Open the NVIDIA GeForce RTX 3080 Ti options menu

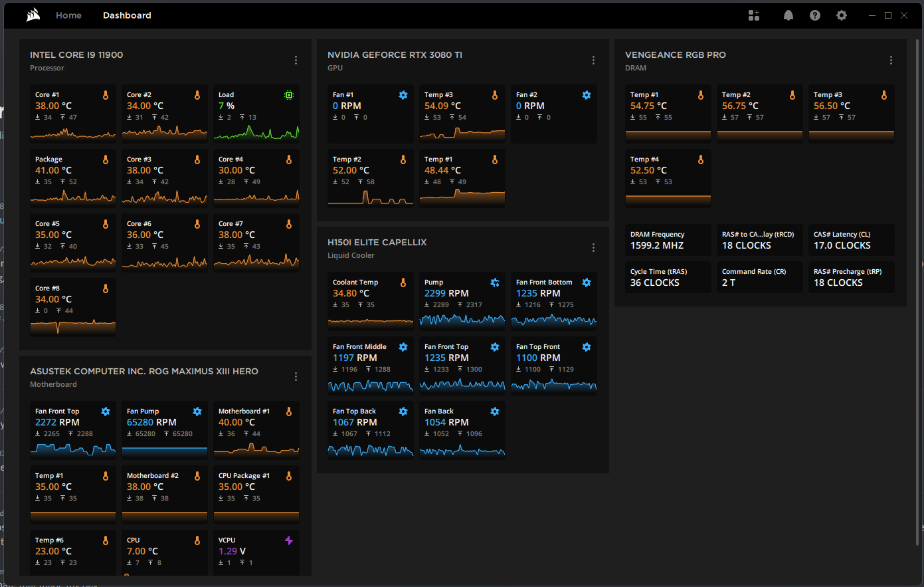[593, 60]
